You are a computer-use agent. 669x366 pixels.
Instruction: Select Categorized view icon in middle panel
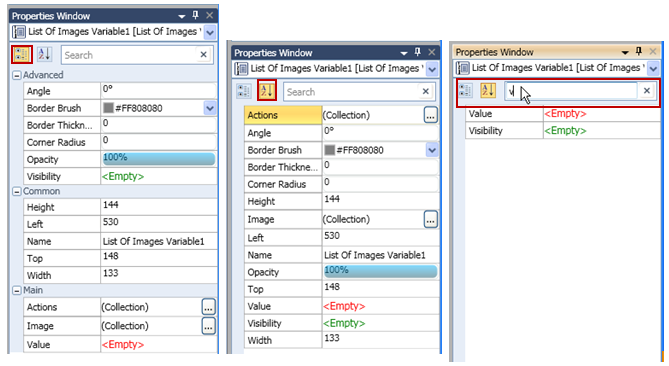click(x=244, y=91)
